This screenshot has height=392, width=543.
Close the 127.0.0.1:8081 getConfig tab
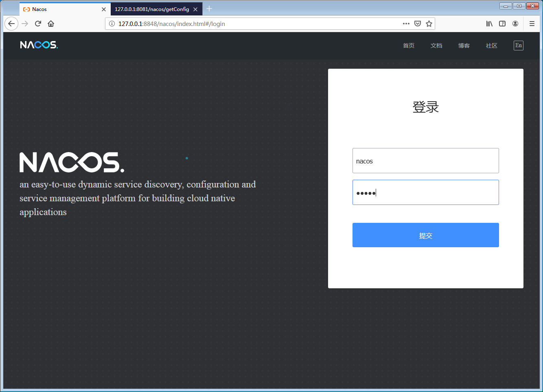[x=195, y=9]
